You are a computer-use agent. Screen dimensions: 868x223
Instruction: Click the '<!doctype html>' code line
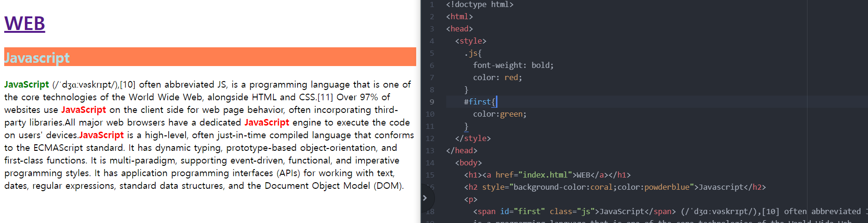pyautogui.click(x=479, y=5)
